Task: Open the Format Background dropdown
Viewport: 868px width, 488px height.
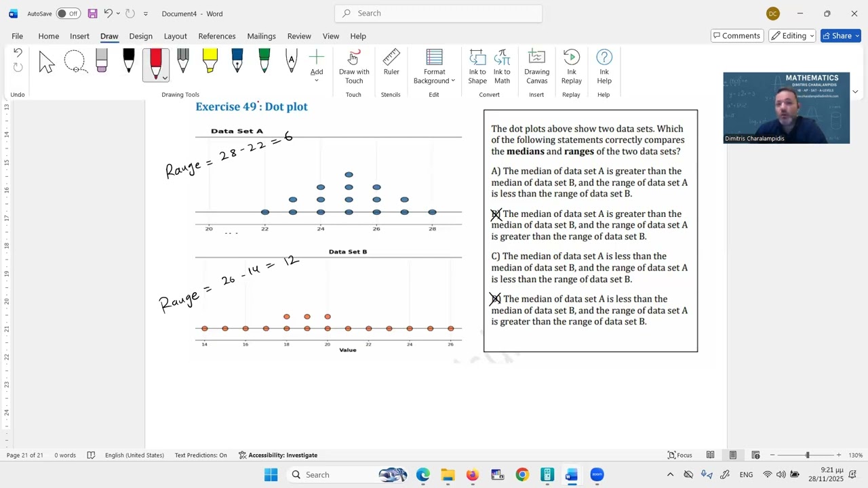Action: (x=435, y=66)
